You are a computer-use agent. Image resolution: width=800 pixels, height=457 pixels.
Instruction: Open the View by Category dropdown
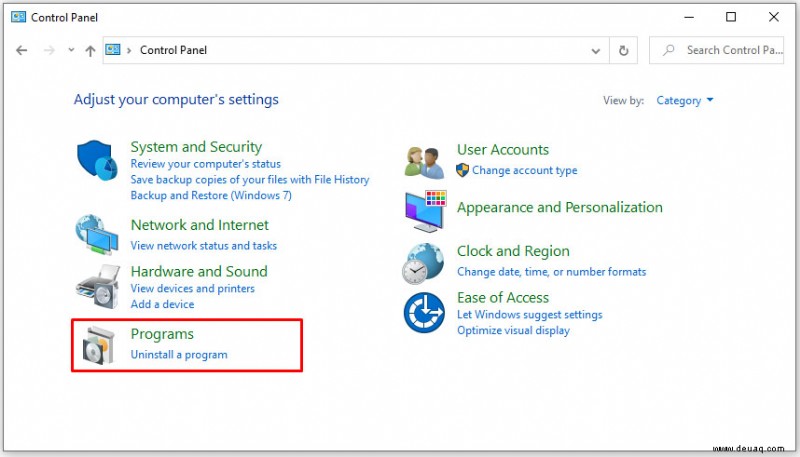click(x=685, y=100)
